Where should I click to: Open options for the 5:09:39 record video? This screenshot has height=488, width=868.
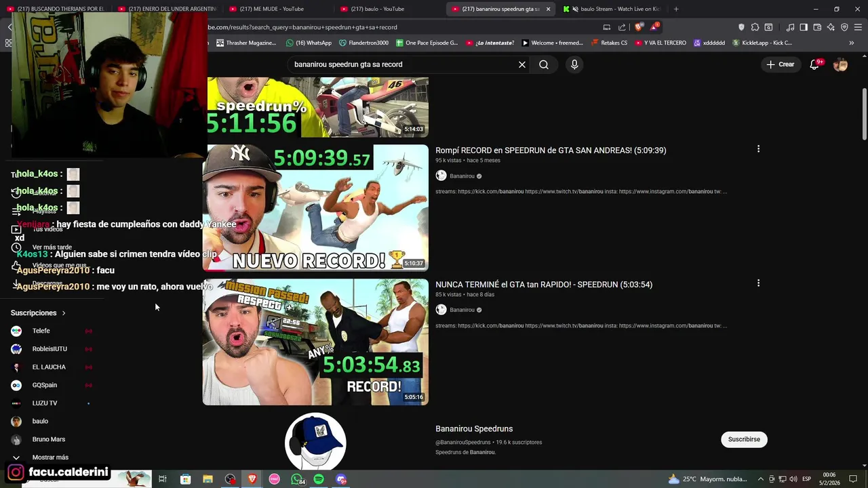758,149
